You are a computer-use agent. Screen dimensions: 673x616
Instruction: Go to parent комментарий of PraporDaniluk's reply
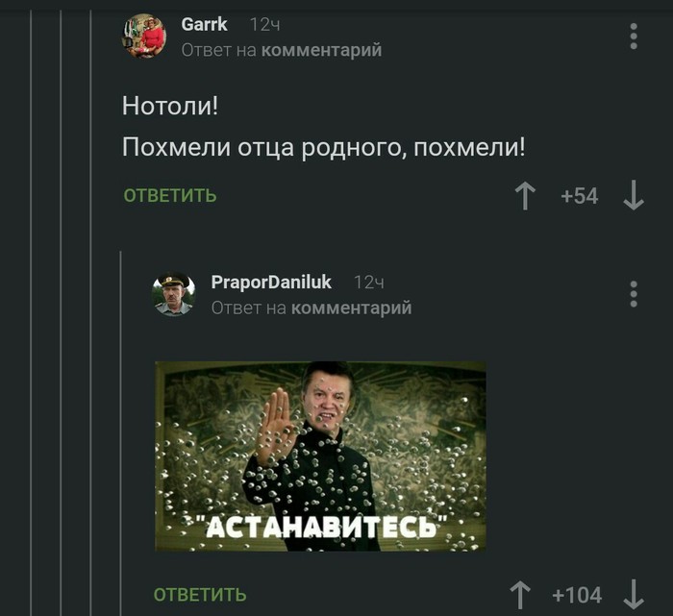tap(352, 308)
